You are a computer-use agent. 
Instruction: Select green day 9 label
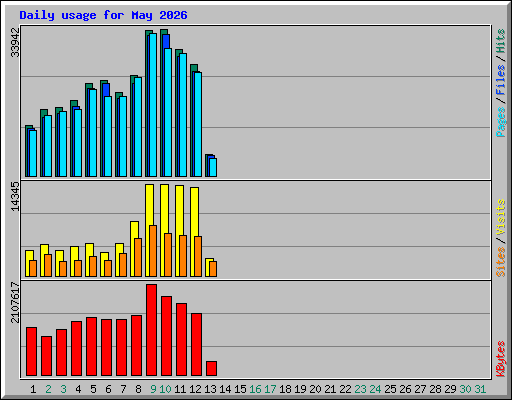coord(153,389)
